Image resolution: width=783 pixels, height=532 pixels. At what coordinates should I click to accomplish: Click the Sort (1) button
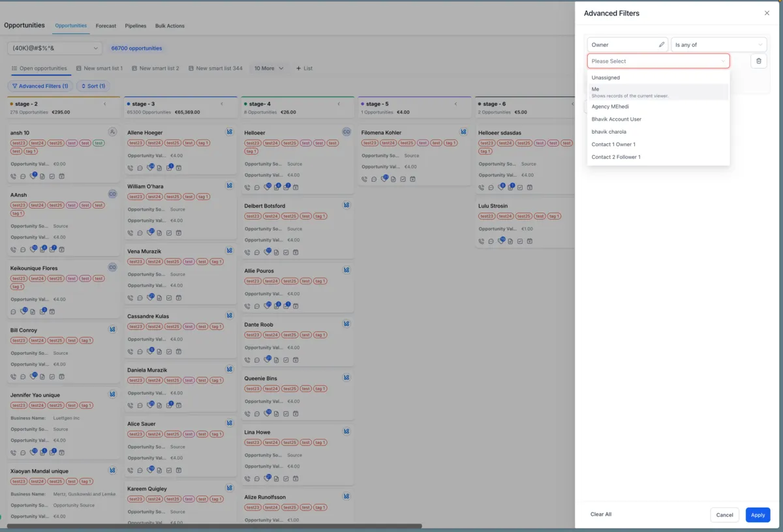tap(93, 86)
